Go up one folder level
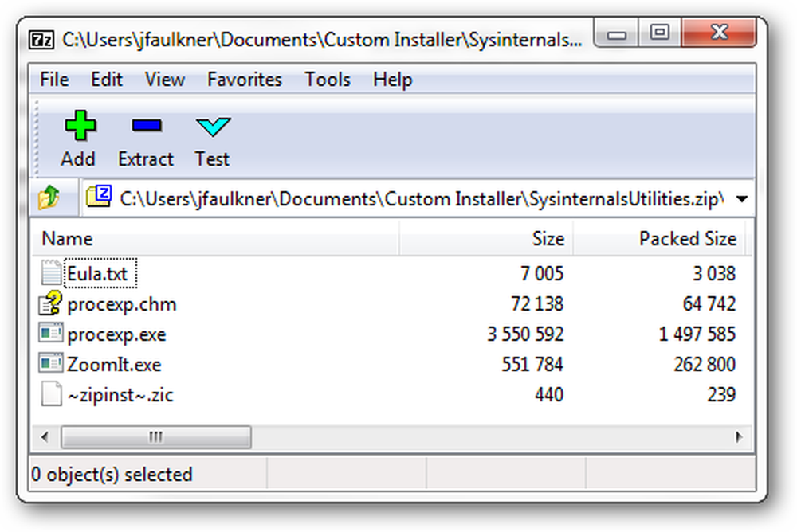 pos(49,198)
